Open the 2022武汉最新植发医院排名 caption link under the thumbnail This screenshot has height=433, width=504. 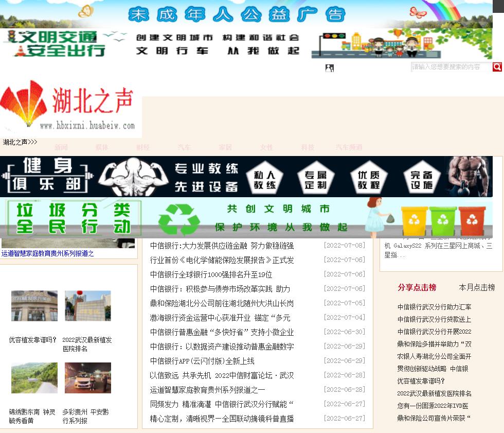pyautogui.click(x=87, y=344)
